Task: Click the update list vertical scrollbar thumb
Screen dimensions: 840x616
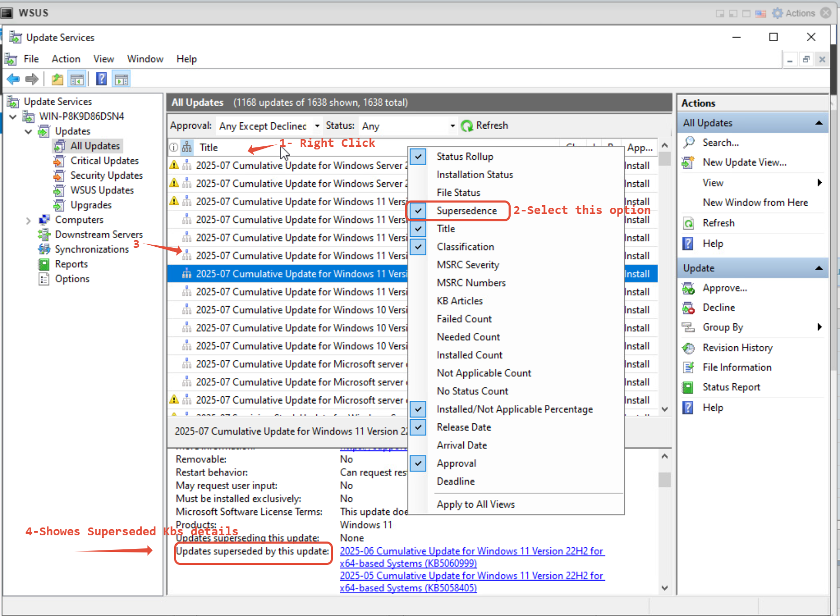Action: 664,159
